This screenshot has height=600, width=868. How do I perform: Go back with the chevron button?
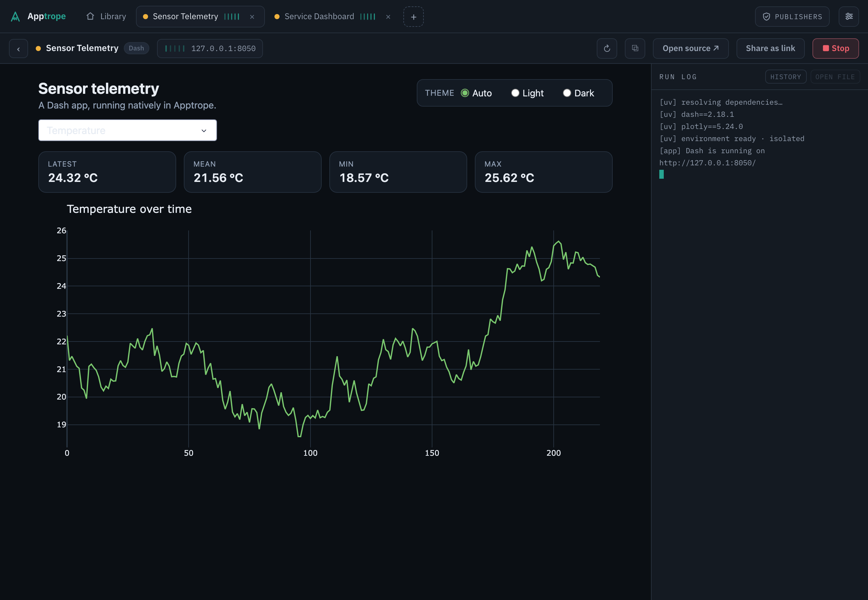click(x=19, y=49)
